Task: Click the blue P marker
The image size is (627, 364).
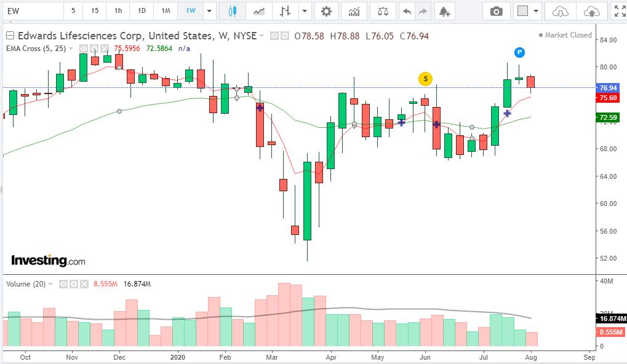Action: point(519,52)
